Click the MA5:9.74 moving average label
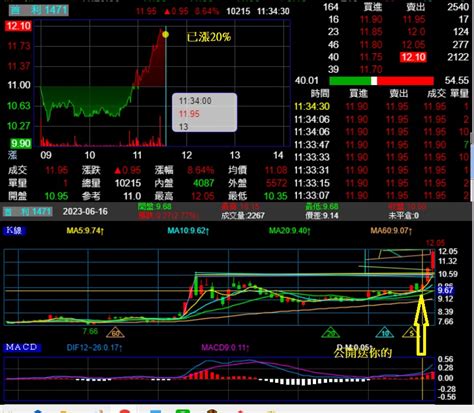 (x=85, y=231)
